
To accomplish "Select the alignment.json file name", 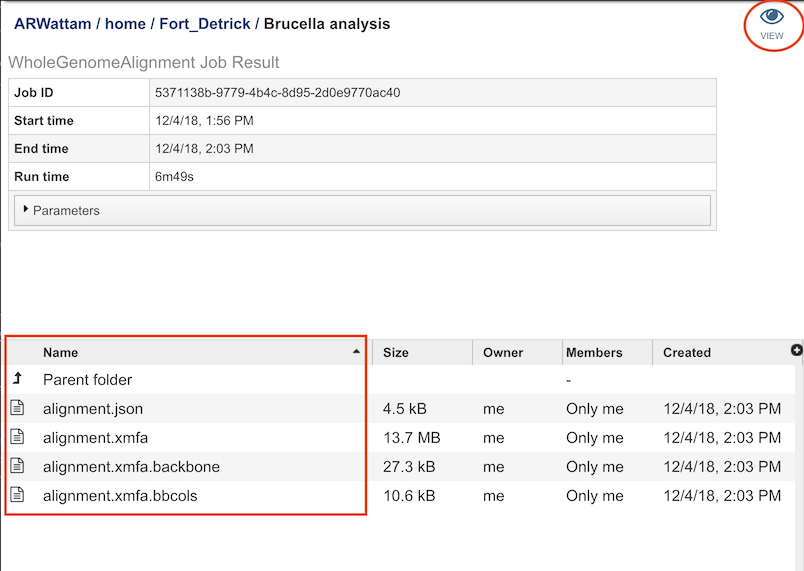I will (93, 409).
